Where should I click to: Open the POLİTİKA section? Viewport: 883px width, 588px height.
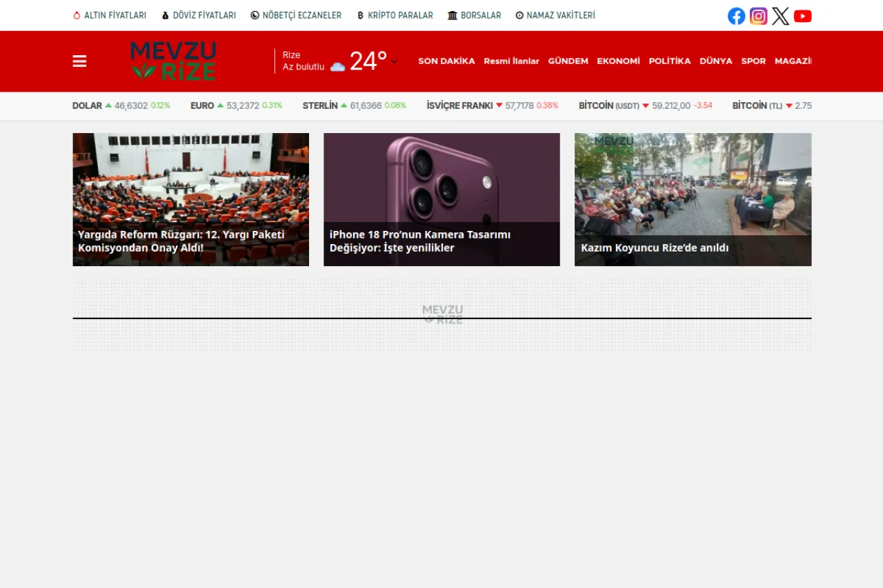[x=669, y=61]
